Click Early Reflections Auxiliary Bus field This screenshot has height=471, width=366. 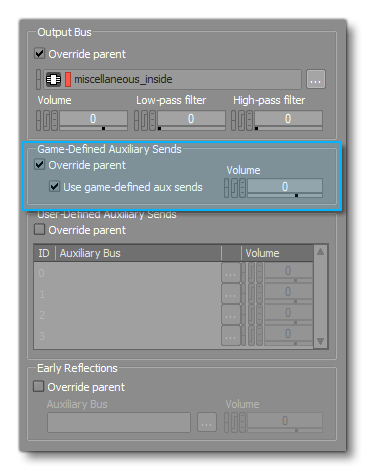point(119,422)
